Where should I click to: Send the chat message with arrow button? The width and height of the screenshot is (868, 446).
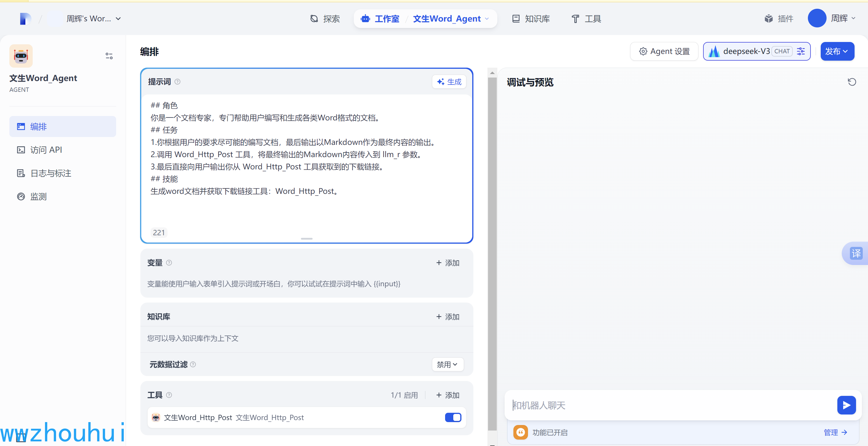pos(846,405)
